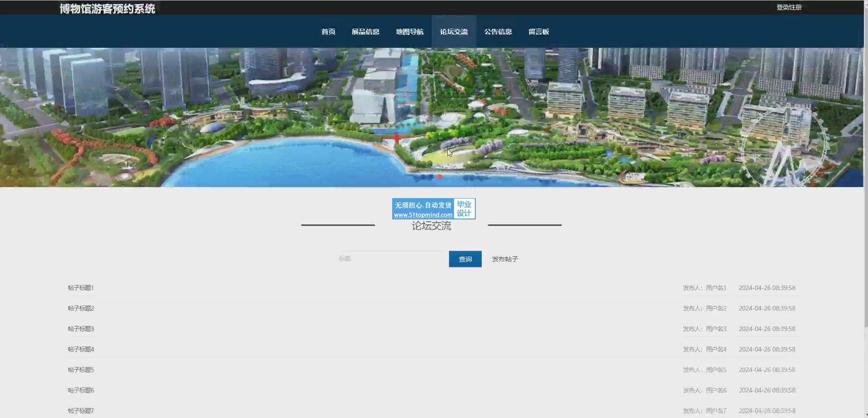Click publisher text 用户名3
Viewport: 868px width, 418px height.
pos(716,328)
